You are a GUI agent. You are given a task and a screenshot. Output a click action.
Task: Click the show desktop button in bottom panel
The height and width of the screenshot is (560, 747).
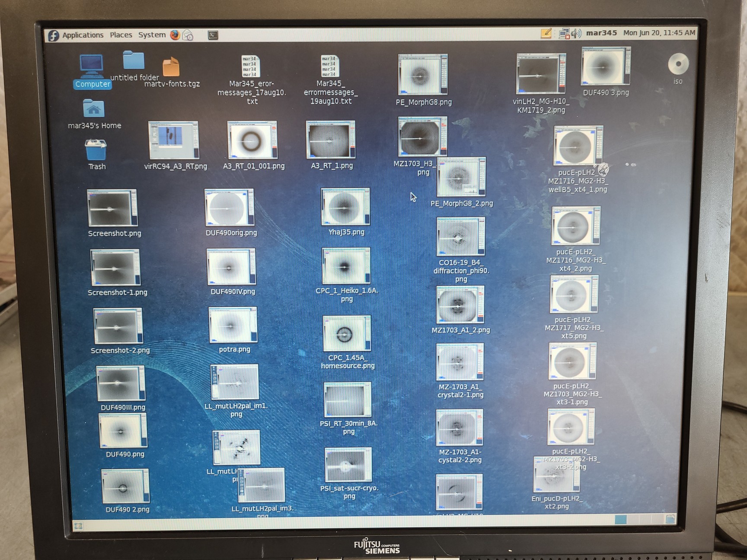point(78,525)
